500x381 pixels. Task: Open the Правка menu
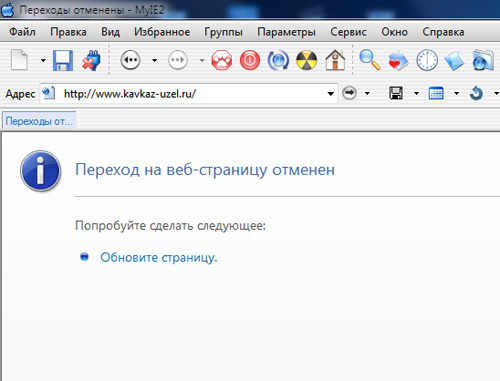[68, 32]
